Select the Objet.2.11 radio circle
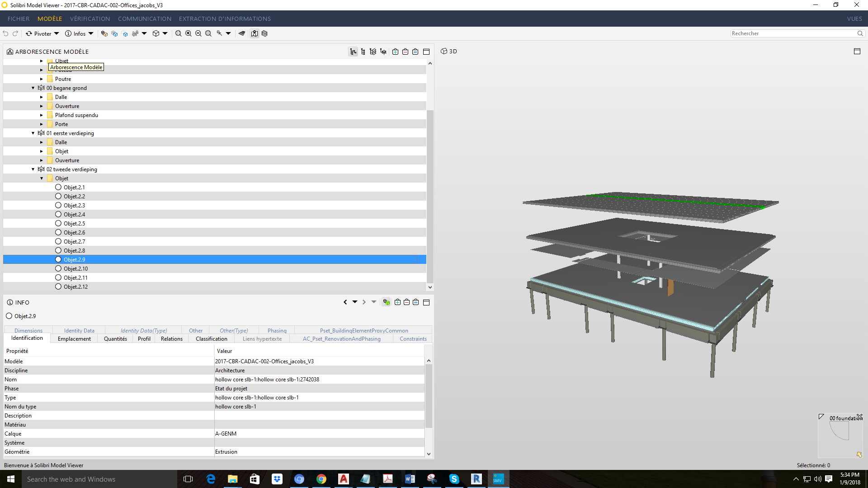 (58, 277)
